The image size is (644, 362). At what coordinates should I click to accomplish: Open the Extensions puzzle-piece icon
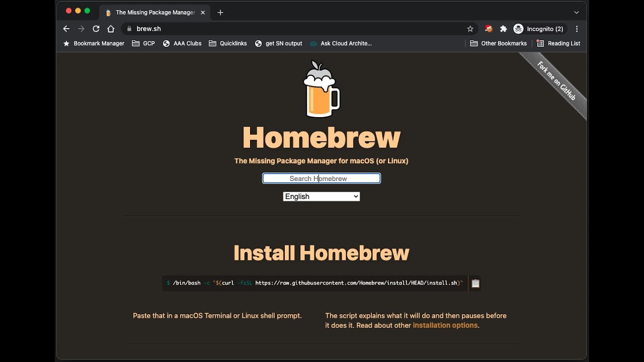[x=503, y=29]
